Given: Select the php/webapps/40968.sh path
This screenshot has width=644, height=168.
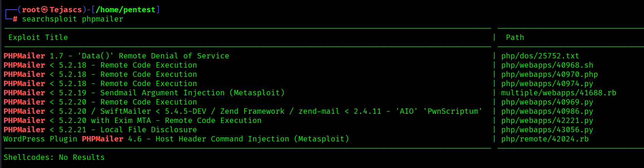Looking at the screenshot, I should click(x=547, y=65).
